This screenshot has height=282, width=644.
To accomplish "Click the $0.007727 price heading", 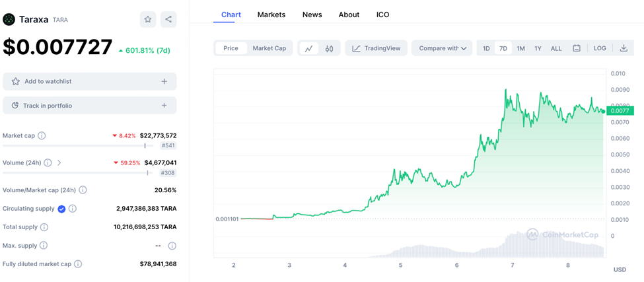I will (57, 47).
